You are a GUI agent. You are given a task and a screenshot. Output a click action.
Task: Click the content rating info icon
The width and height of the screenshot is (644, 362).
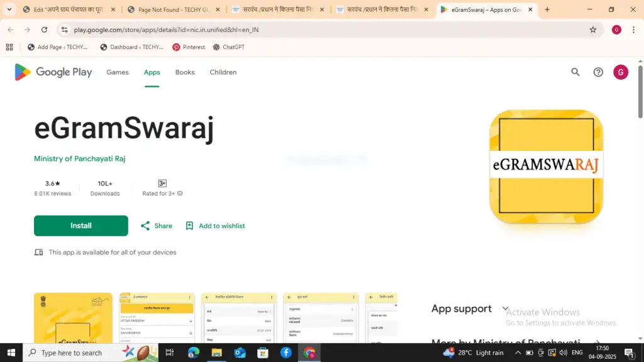(x=180, y=194)
